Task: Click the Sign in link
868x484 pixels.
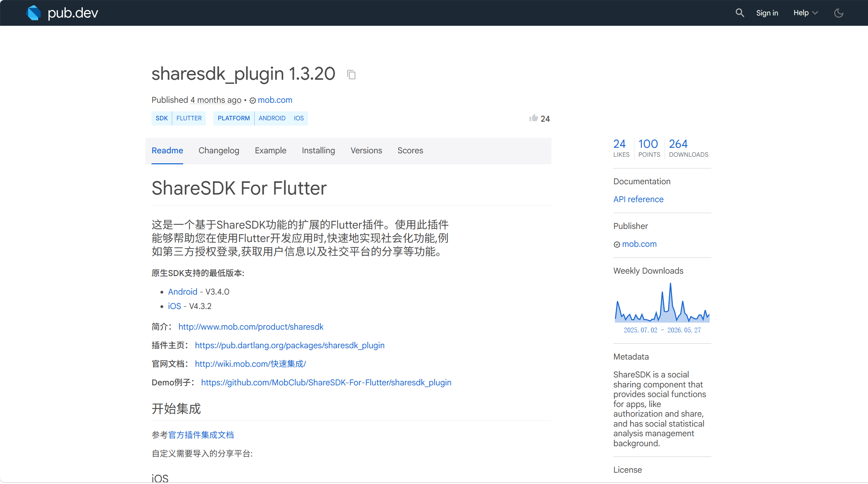Action: [767, 13]
